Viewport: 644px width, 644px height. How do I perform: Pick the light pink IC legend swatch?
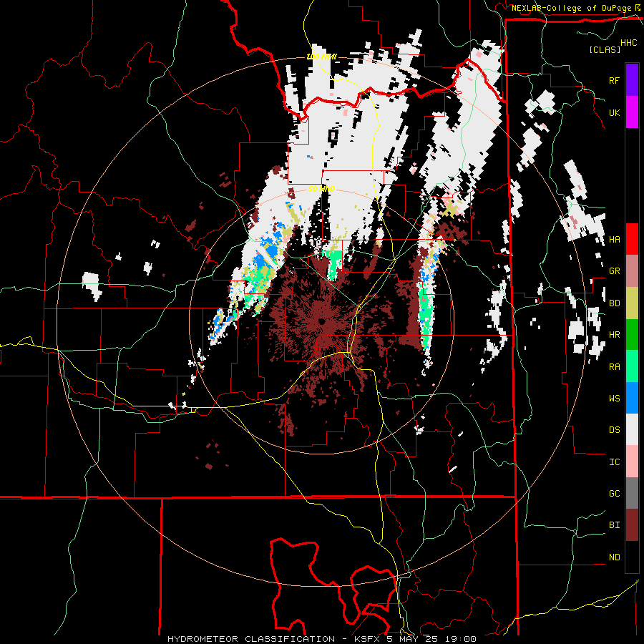pyautogui.click(x=632, y=462)
